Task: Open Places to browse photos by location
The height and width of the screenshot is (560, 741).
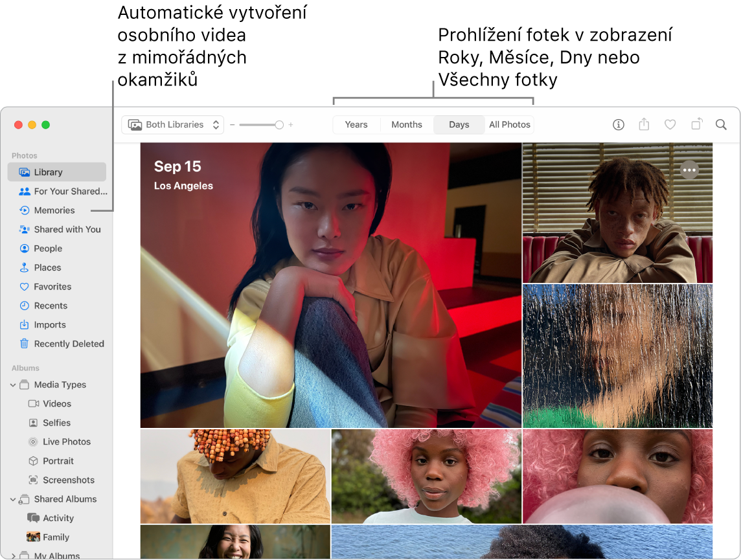Action: click(47, 267)
